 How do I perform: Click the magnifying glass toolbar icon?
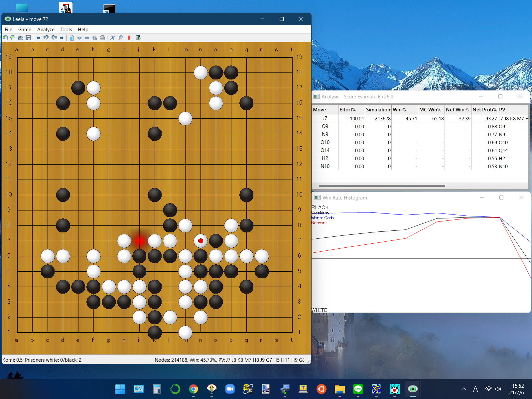coord(120,38)
